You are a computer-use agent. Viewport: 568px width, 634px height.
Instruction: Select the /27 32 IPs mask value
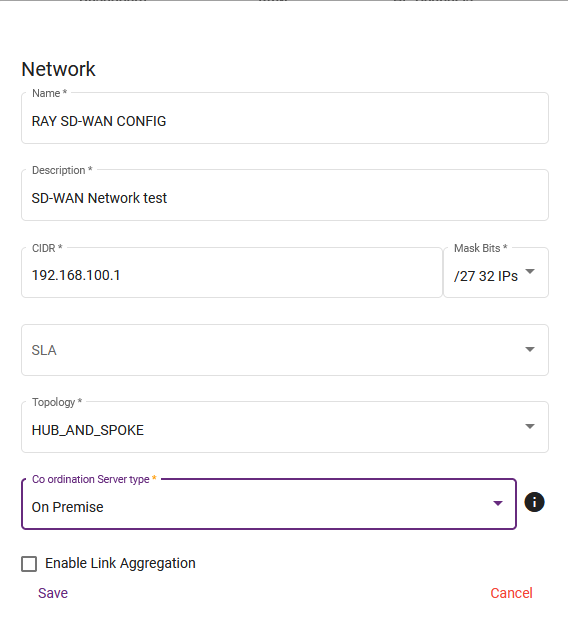(x=486, y=276)
